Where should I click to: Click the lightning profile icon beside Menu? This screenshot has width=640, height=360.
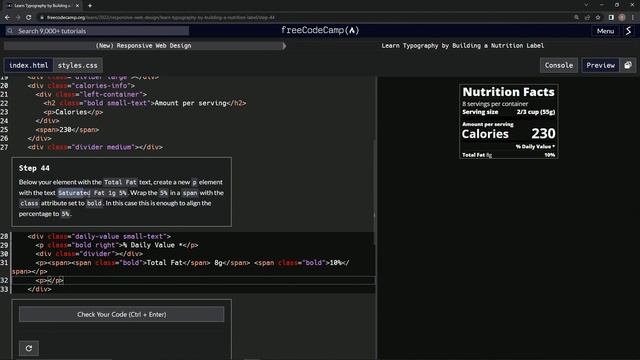point(629,31)
